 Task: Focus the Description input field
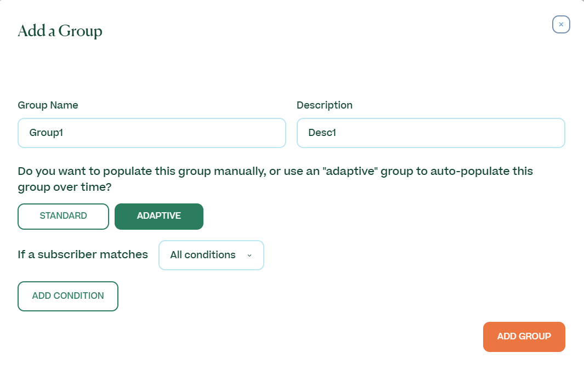[431, 133]
